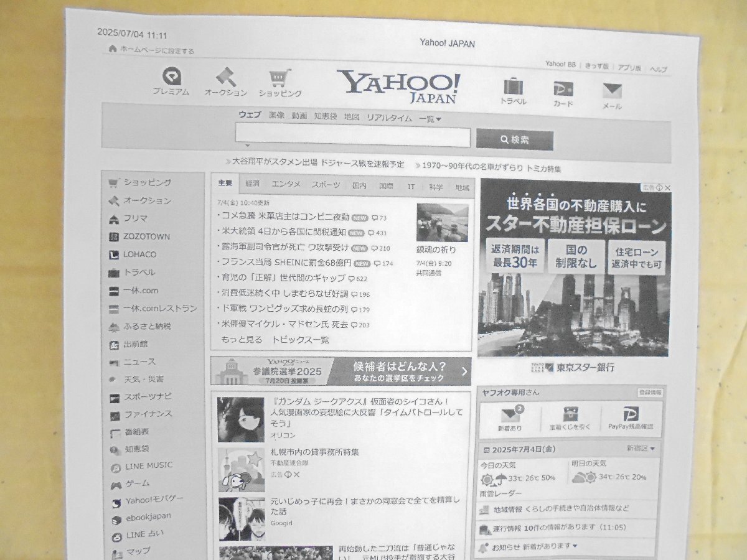Click the 検索 search button
Screen dimensions: 747x560
point(515,140)
